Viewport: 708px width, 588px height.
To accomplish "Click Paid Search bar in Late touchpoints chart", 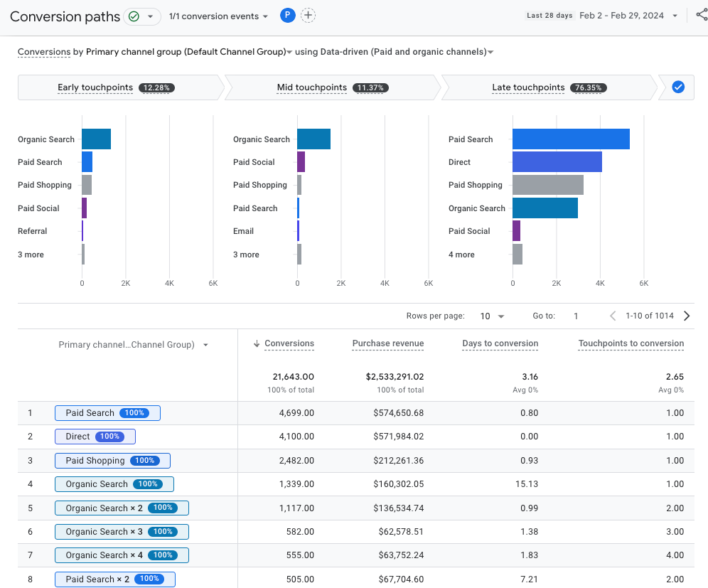I will pyautogui.click(x=571, y=139).
